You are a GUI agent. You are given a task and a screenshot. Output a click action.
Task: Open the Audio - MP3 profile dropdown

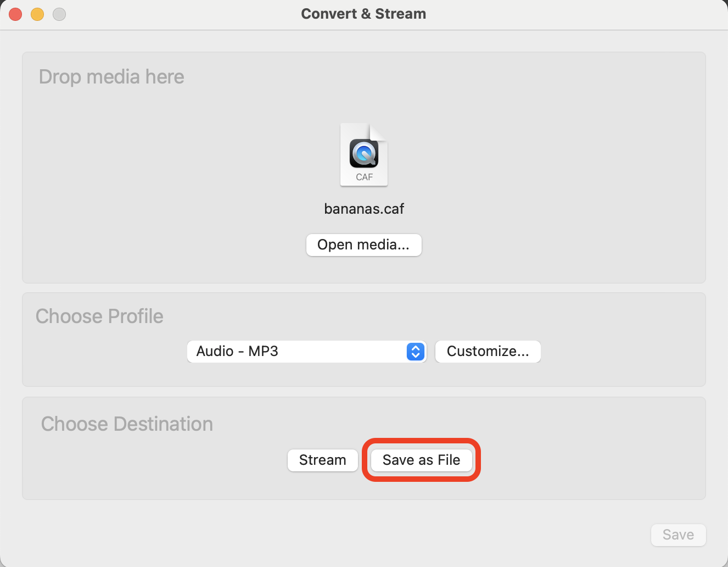[x=307, y=351]
